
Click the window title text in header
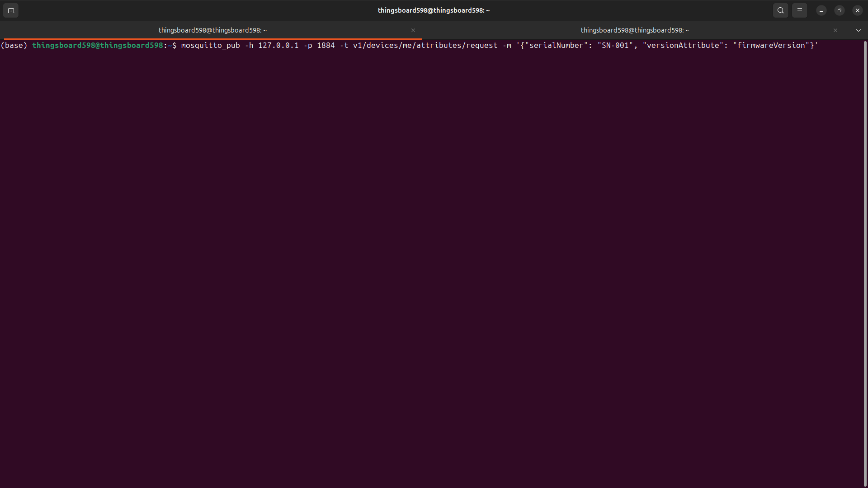click(x=434, y=10)
